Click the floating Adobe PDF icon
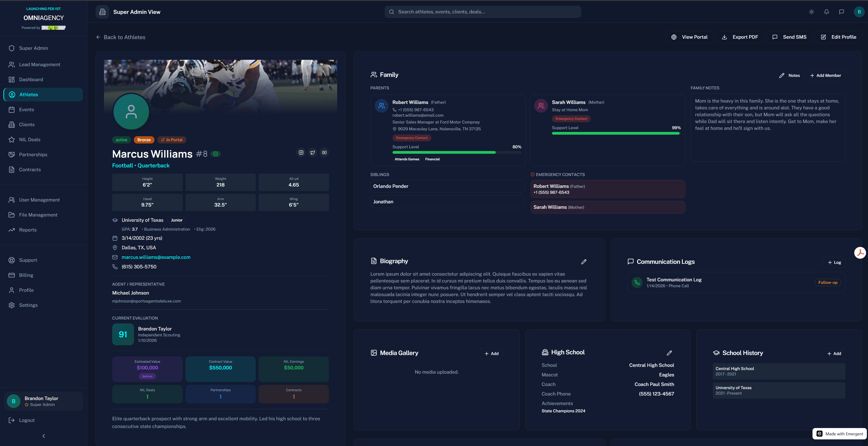Viewport: 868px width, 446px height. [860, 253]
